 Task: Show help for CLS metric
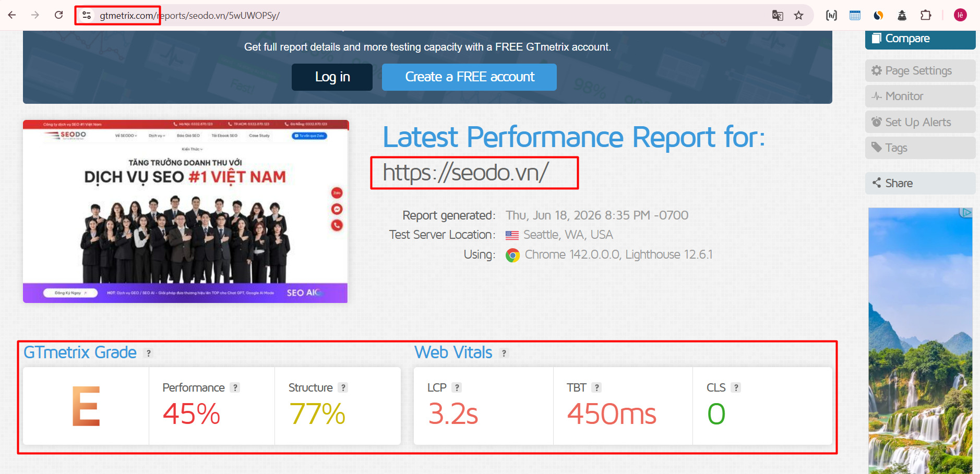(x=736, y=387)
